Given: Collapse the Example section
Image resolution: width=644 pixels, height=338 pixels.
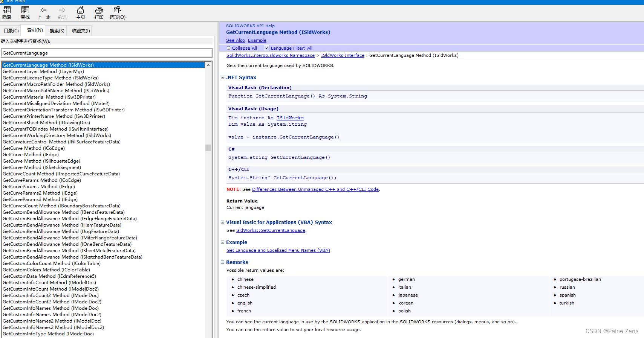Looking at the screenshot, I should point(223,242).
